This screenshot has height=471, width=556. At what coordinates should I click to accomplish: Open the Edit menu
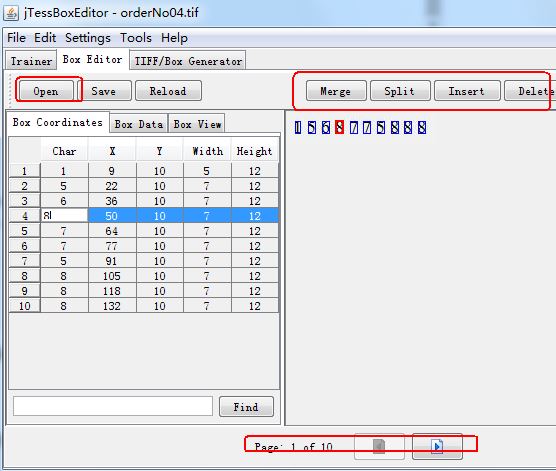click(x=45, y=38)
